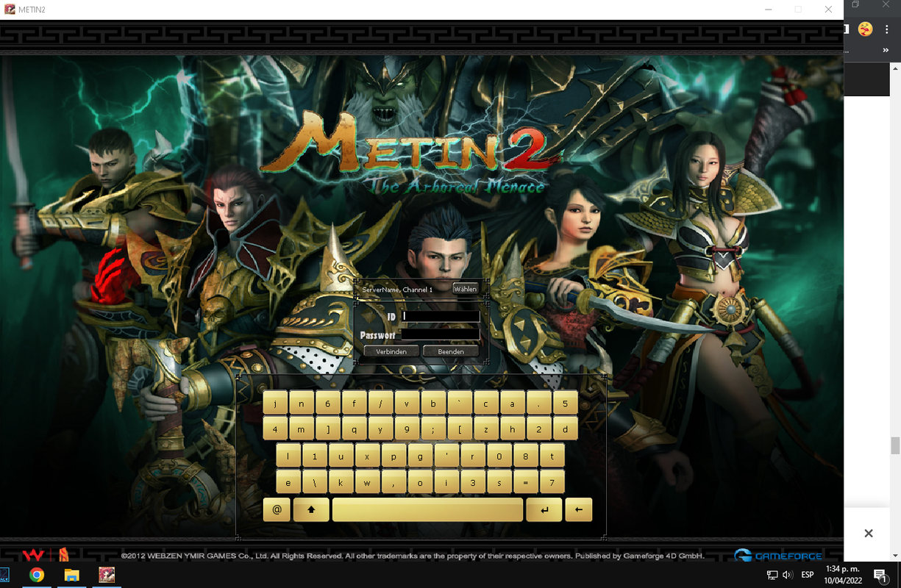Tap the letter r key

[x=473, y=456]
